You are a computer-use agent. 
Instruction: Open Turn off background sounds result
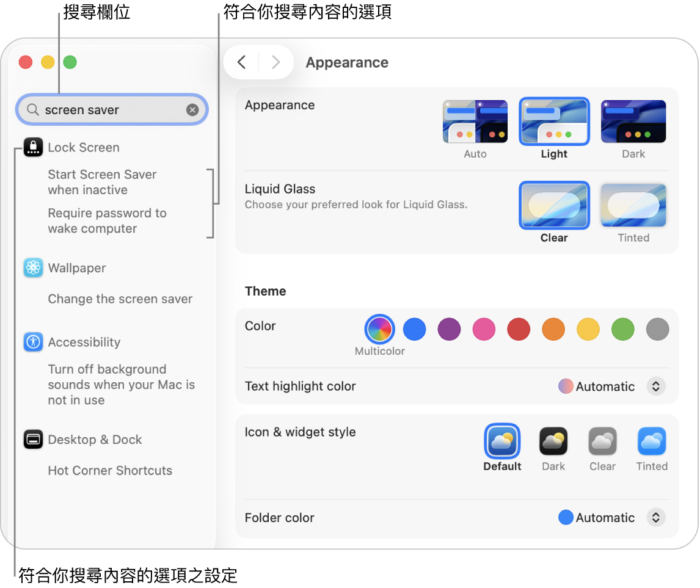click(x=122, y=385)
